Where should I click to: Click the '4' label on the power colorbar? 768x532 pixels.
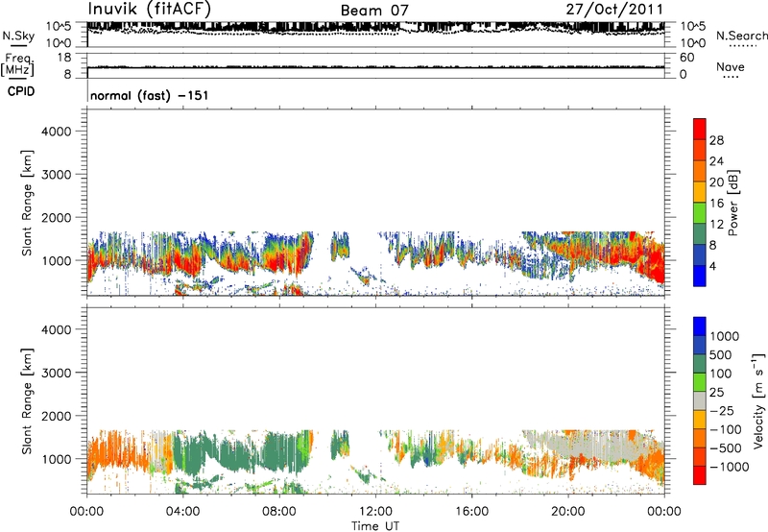712,267
